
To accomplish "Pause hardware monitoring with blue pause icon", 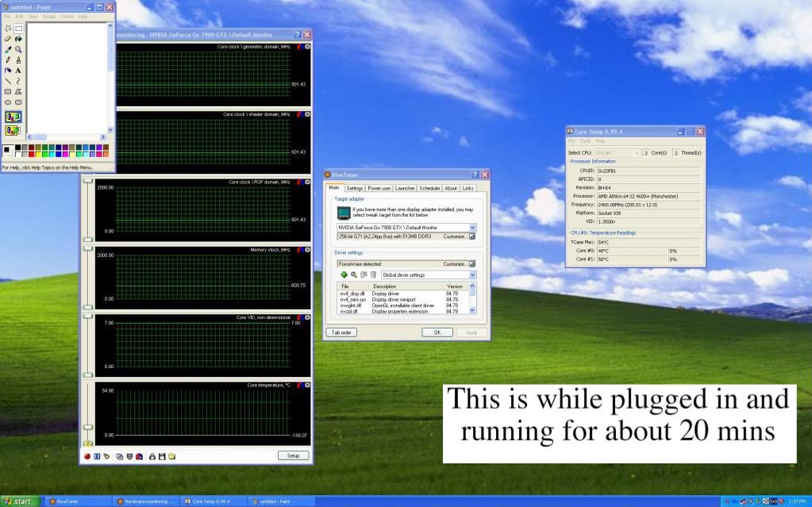I will [97, 456].
